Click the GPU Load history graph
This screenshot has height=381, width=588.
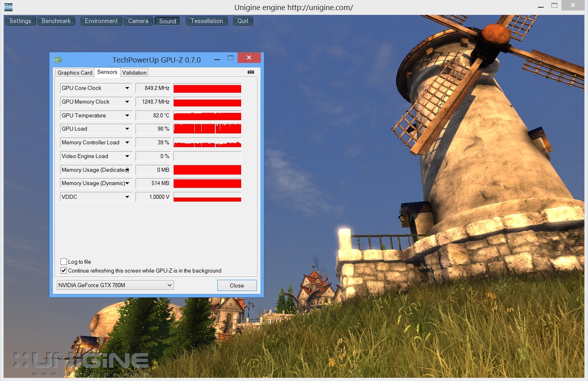pyautogui.click(x=207, y=129)
